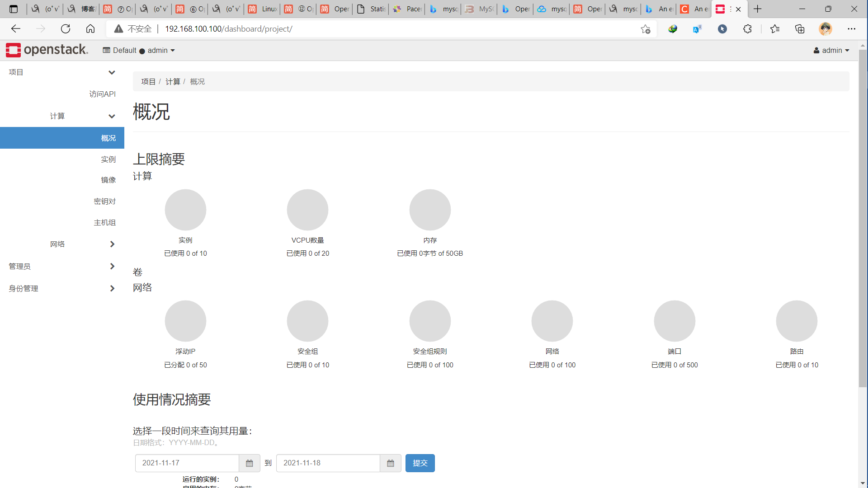Image resolution: width=868 pixels, height=488 pixels.
Task: Open the 实例 sidebar menu item
Action: pos(108,159)
